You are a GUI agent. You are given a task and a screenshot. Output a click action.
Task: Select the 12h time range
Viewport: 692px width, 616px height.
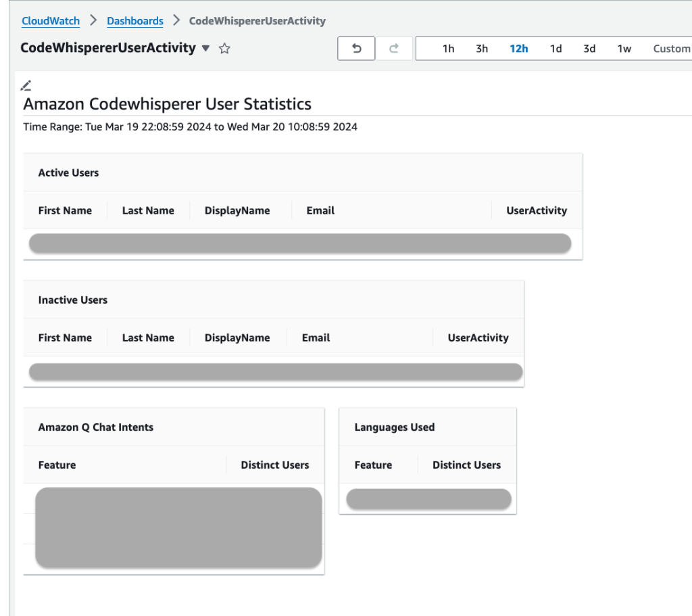click(518, 48)
